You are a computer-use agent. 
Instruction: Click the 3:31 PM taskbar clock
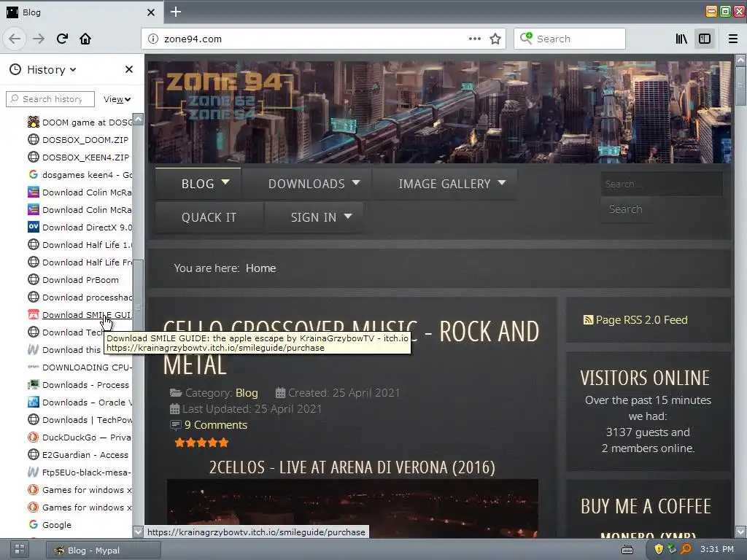pyautogui.click(x=717, y=549)
